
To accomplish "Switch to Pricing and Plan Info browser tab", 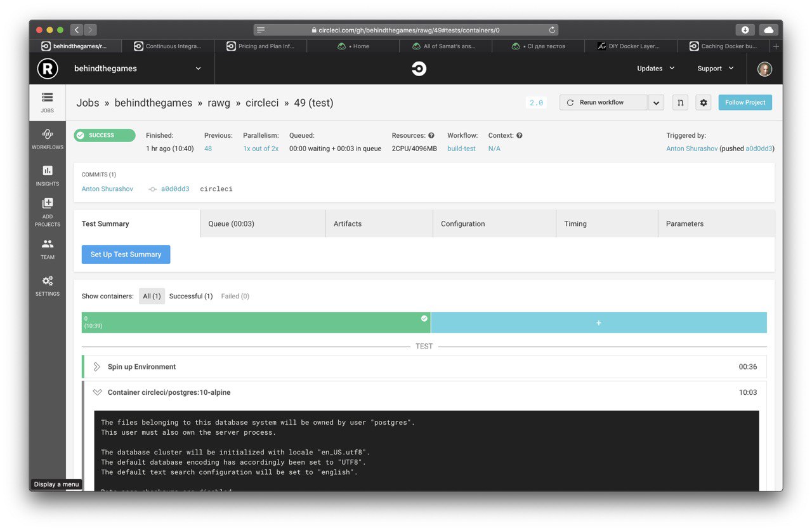I will 261,46.
